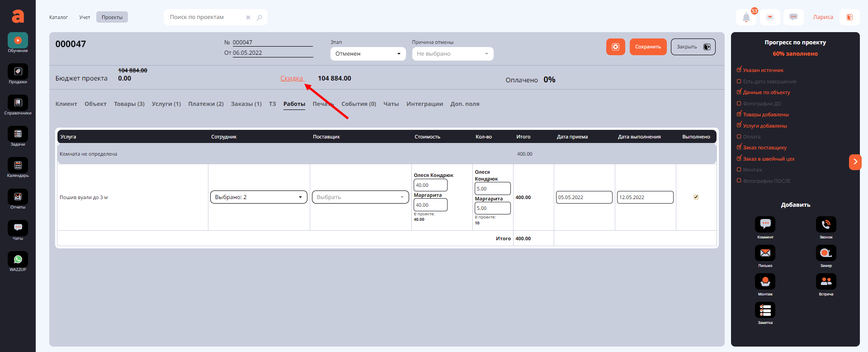The image size is (868, 352).
Task: Expand the Причина отмены dropdown
Action: point(452,54)
